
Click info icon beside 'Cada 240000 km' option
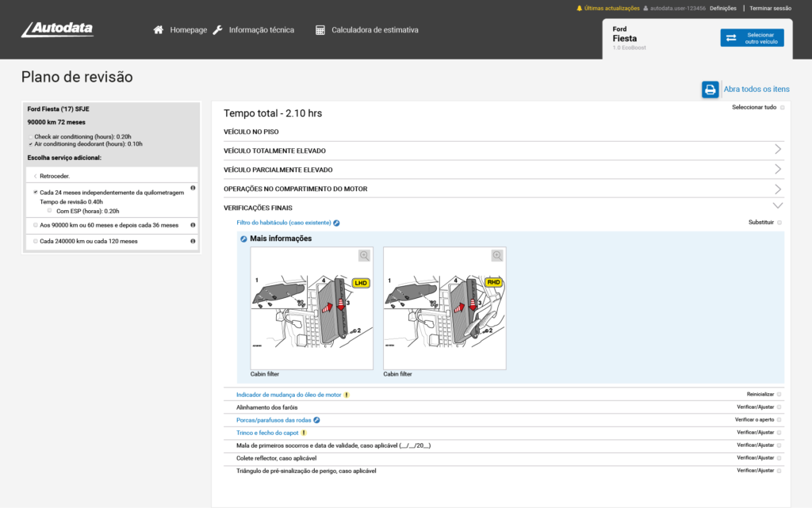(193, 241)
